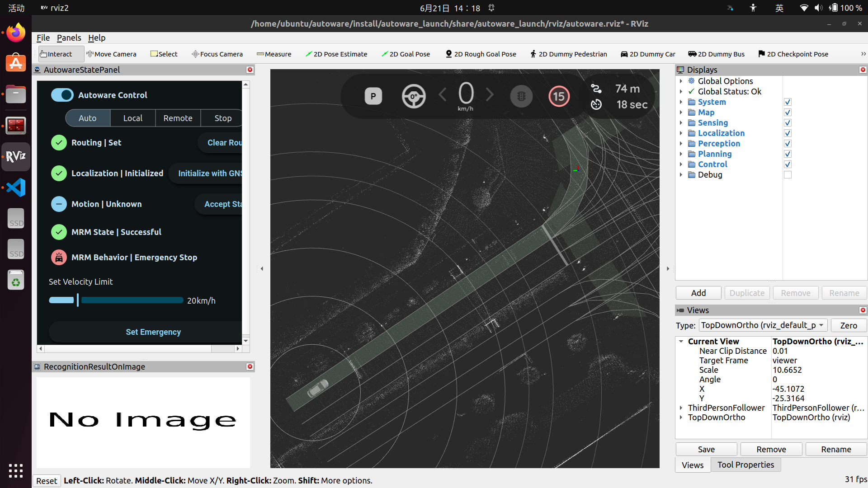Expand the Planning display group
Image resolution: width=868 pixels, height=488 pixels.
681,154
